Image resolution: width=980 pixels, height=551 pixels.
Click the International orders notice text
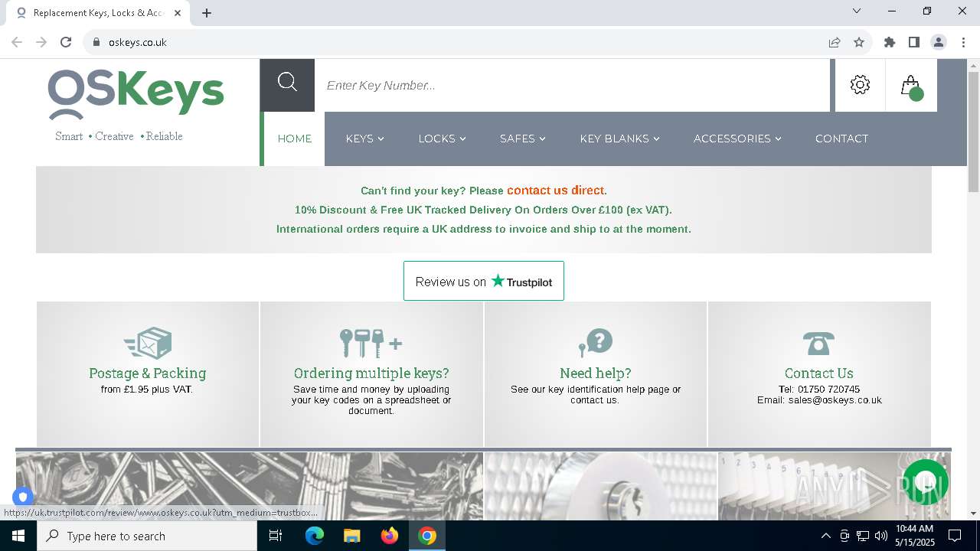click(x=483, y=229)
